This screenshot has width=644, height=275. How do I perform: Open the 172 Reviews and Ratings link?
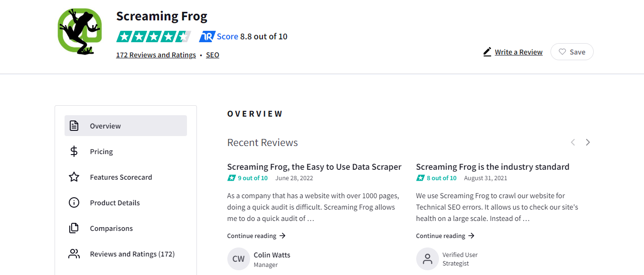click(x=156, y=55)
